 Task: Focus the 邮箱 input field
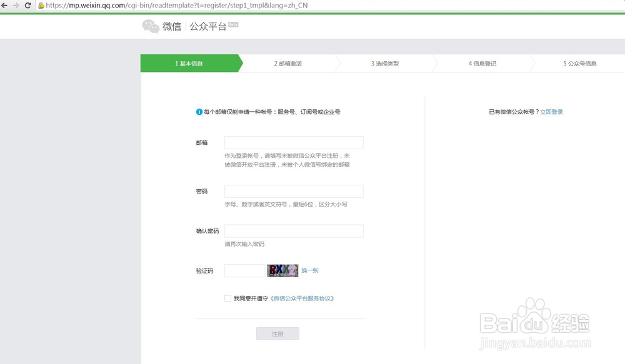point(294,142)
